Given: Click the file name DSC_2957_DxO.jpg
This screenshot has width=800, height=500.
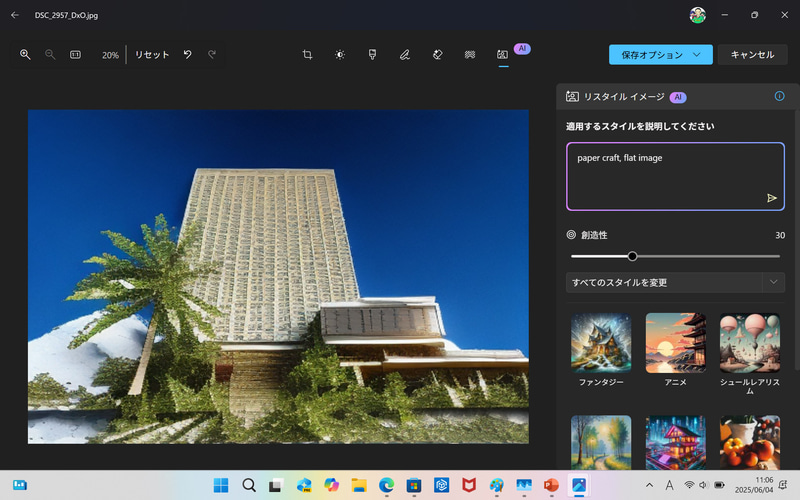Looking at the screenshot, I should coord(66,15).
